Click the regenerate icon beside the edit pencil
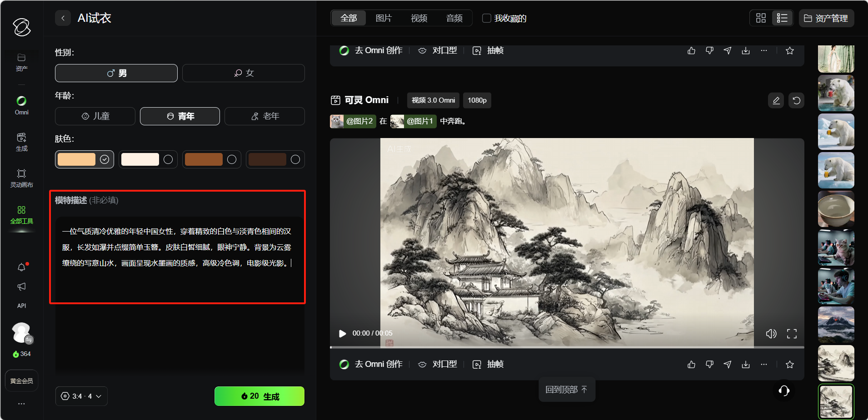This screenshot has width=868, height=420. point(797,100)
